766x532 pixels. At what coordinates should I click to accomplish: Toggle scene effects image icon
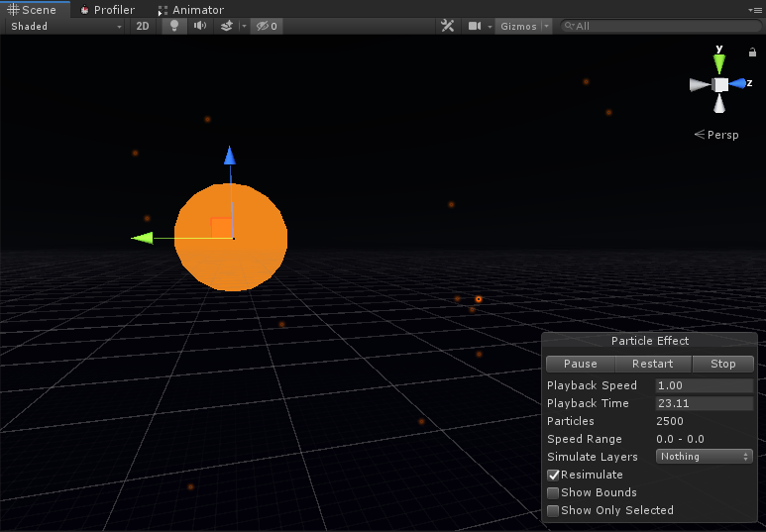[227, 26]
